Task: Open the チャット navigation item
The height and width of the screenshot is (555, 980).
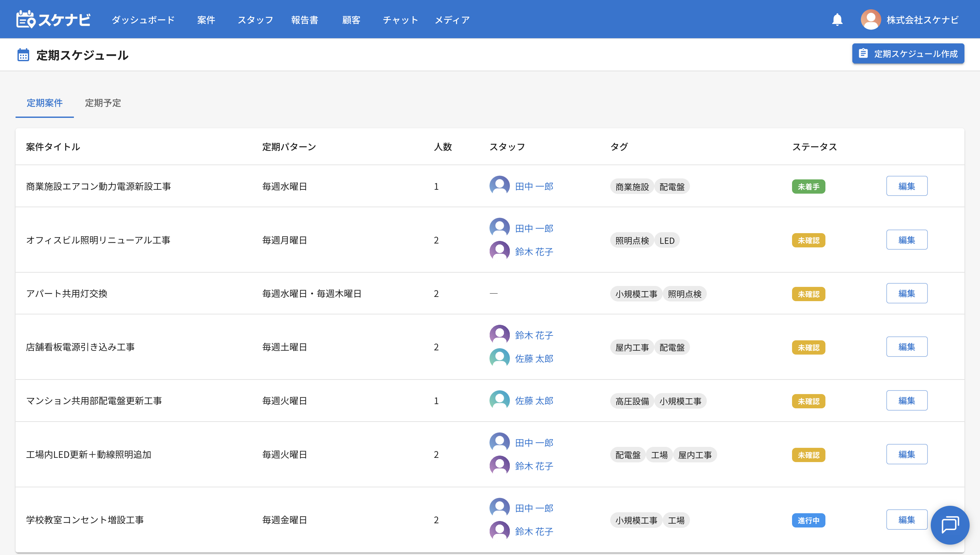Action: (400, 20)
